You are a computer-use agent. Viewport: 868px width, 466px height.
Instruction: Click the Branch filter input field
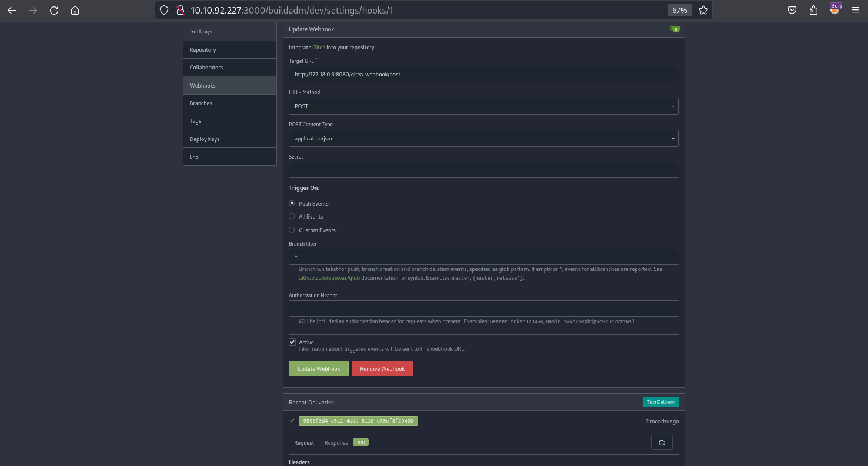[x=483, y=257]
